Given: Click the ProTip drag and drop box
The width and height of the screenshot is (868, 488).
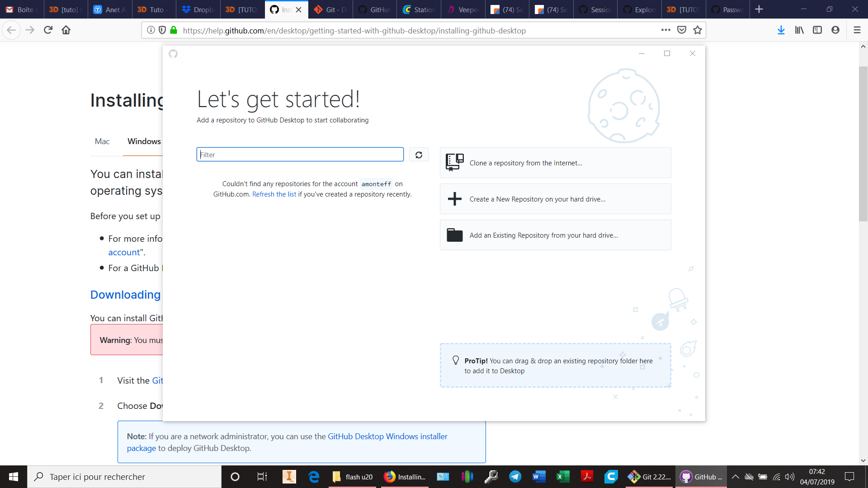Looking at the screenshot, I should pyautogui.click(x=555, y=366).
